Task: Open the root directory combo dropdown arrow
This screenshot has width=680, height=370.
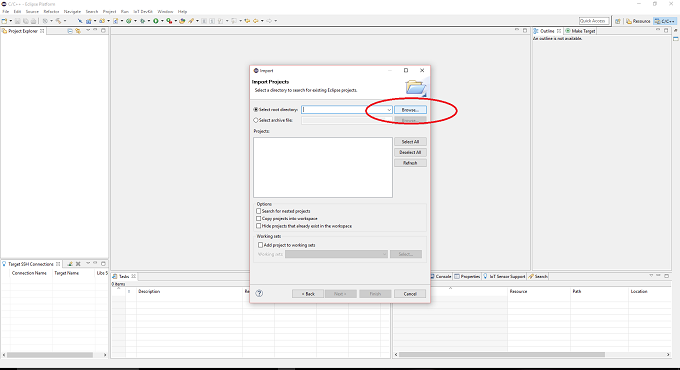Action: coord(389,110)
